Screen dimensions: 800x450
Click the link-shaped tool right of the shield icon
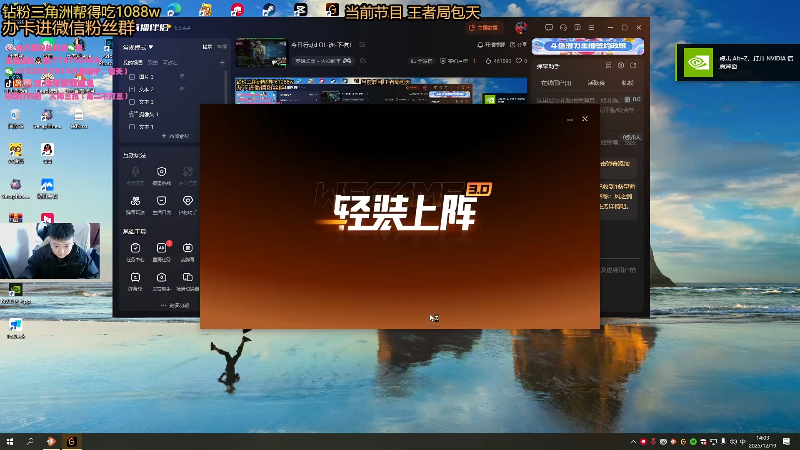(x=188, y=172)
